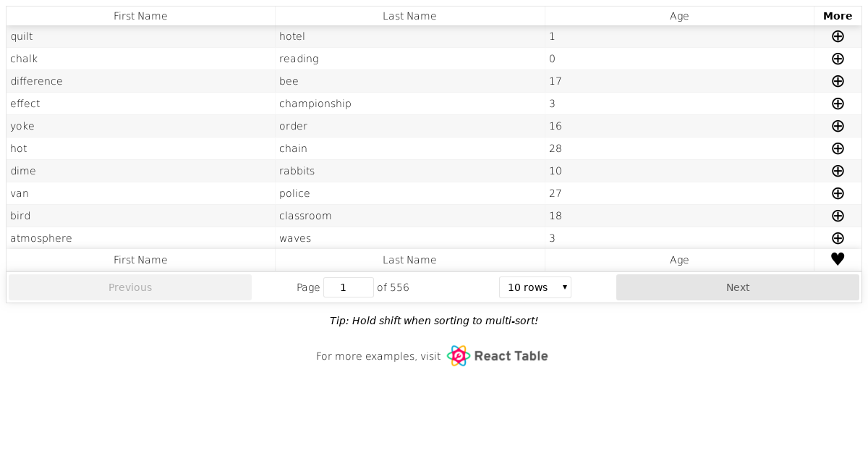This screenshot has height=456, width=868.
Task: Sort by the Age column header
Action: coord(679,15)
